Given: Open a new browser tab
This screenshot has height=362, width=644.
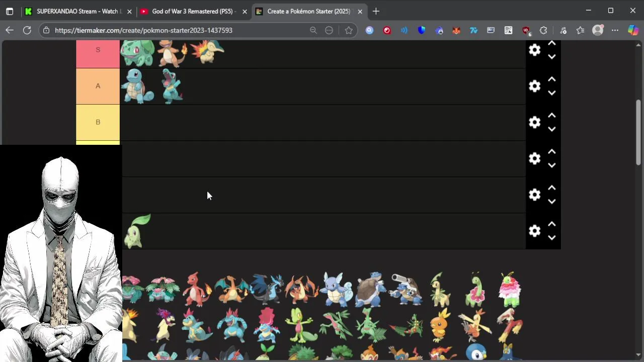Looking at the screenshot, I should point(376,11).
